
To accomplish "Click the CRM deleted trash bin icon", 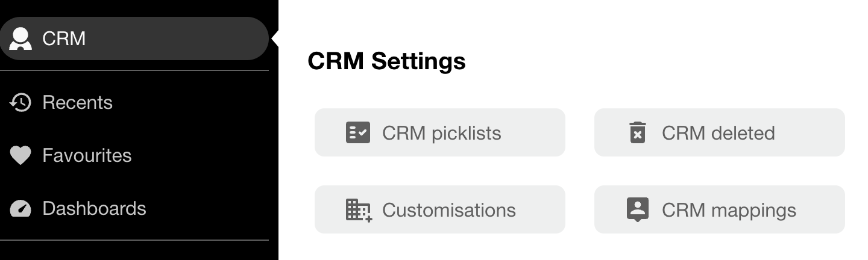I will (637, 132).
